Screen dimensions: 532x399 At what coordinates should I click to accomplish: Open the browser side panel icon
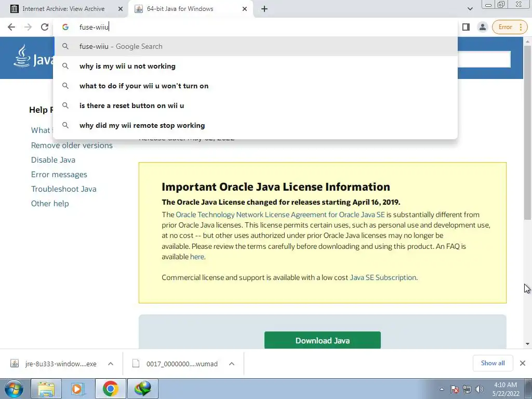point(466,27)
